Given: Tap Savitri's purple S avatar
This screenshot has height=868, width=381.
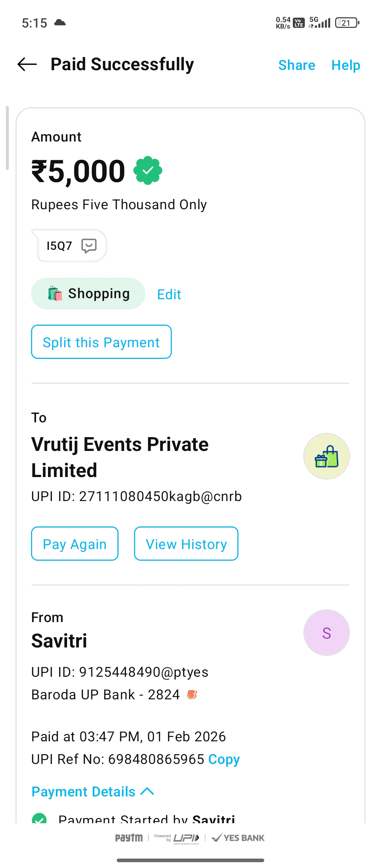Looking at the screenshot, I should [326, 633].
